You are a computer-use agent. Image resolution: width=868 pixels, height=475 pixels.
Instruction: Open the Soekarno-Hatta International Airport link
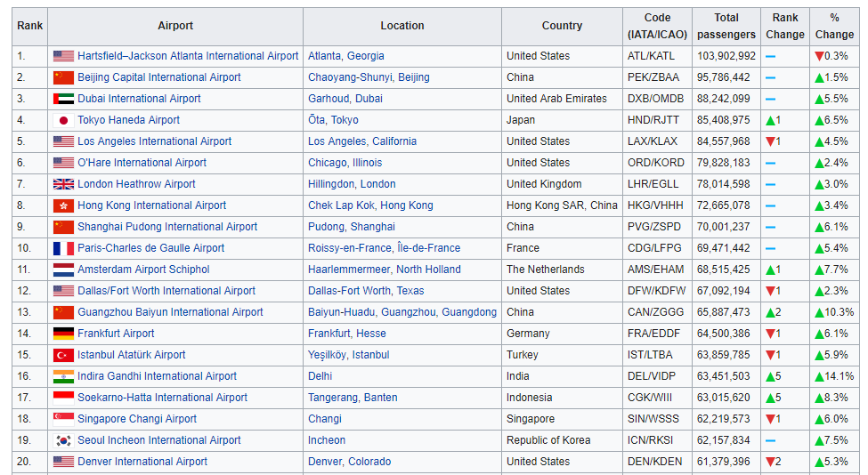point(162,398)
